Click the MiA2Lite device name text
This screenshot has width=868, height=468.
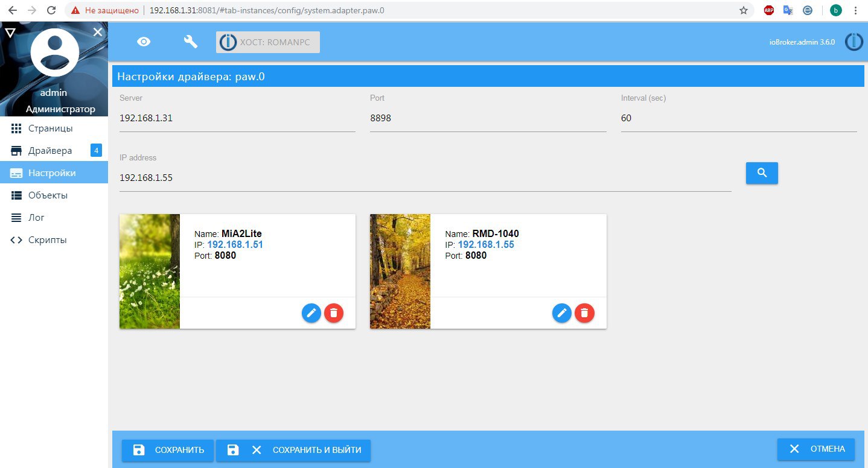point(241,234)
